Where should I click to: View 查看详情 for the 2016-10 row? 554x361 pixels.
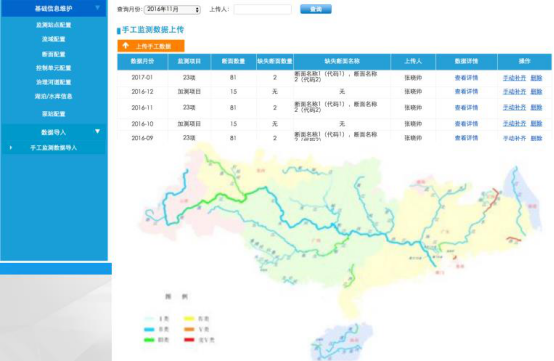pos(466,124)
